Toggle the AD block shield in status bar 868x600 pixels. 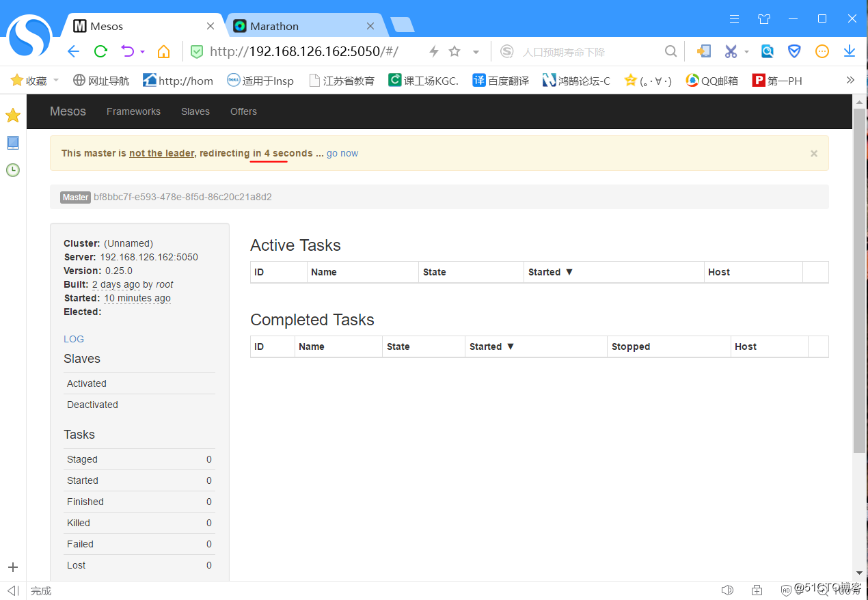click(787, 590)
